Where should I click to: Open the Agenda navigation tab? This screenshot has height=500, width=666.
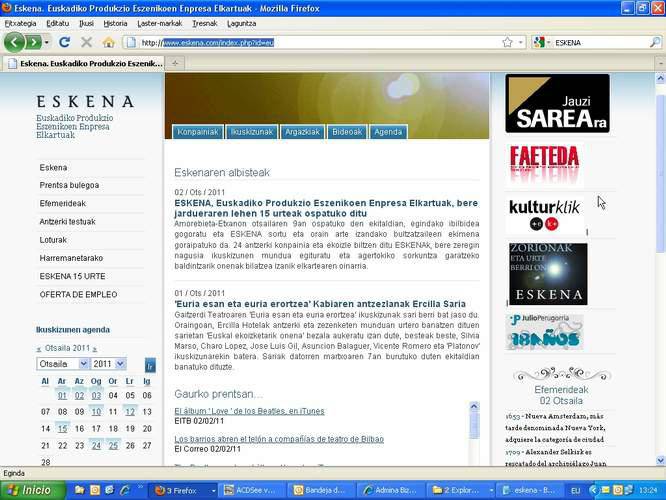click(x=388, y=132)
